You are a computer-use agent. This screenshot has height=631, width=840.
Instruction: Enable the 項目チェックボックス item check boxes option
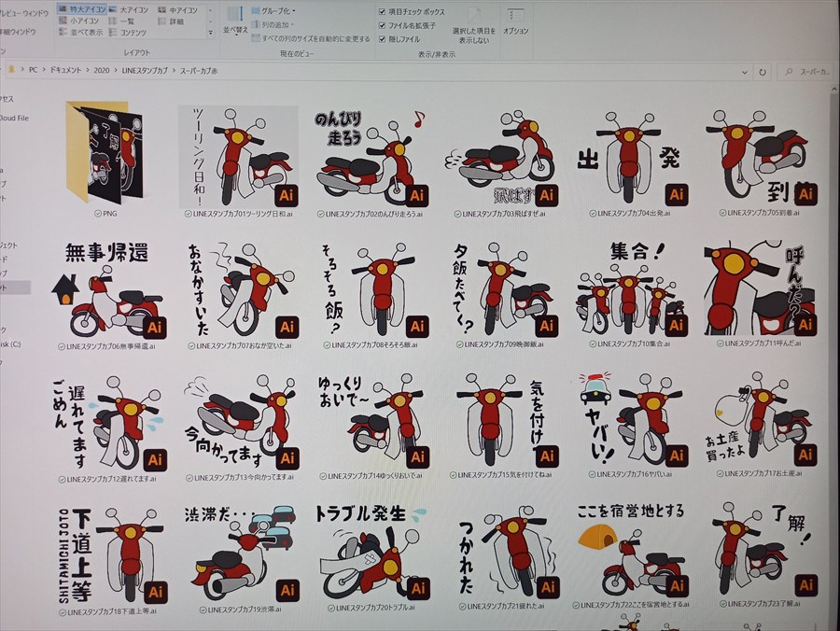point(382,11)
